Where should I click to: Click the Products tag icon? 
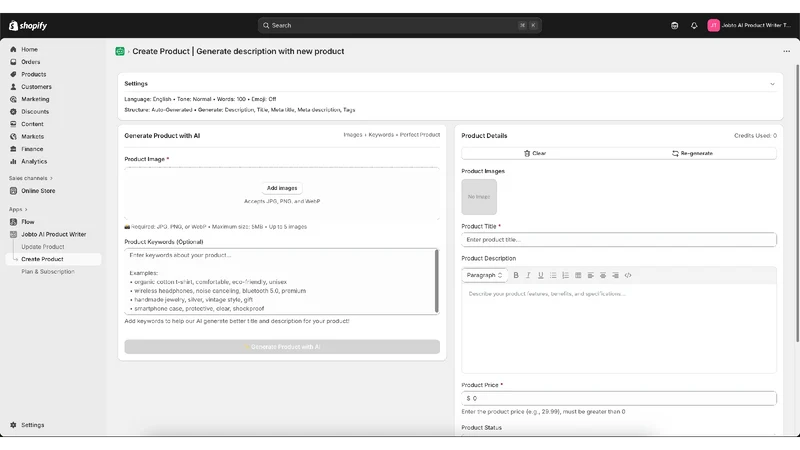pyautogui.click(x=13, y=74)
